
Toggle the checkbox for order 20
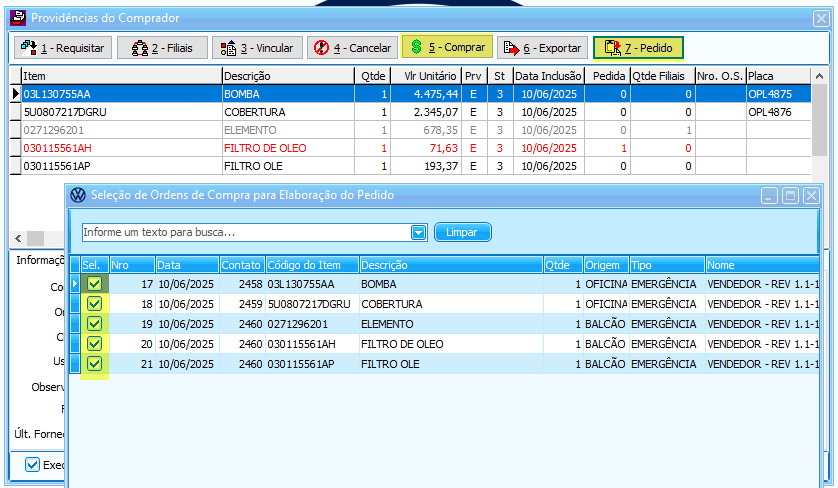[x=95, y=344]
